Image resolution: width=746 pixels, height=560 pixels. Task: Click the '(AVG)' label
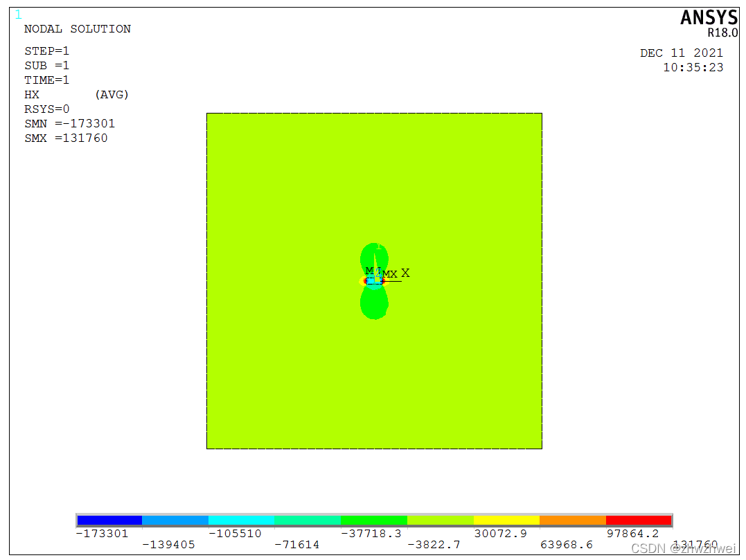tap(112, 95)
